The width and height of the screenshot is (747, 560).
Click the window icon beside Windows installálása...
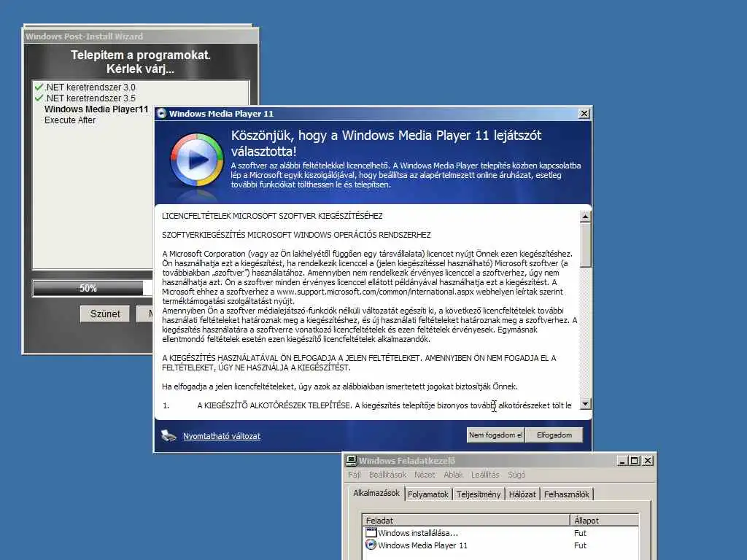[x=371, y=532]
